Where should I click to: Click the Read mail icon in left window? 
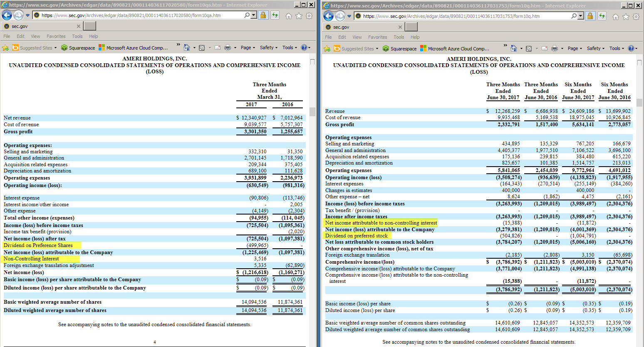coord(218,47)
